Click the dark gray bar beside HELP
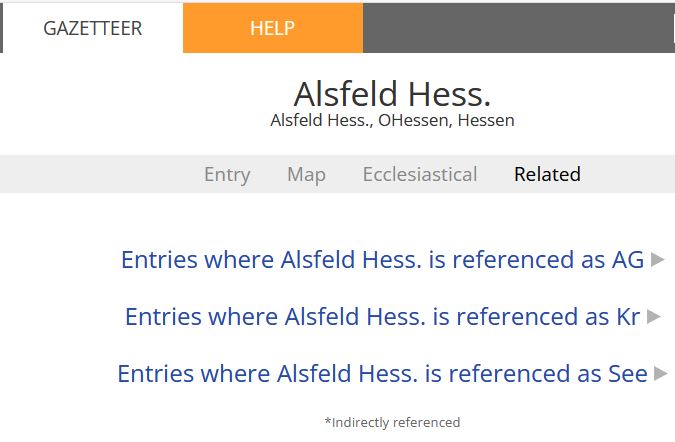675x442 pixels. click(518, 28)
